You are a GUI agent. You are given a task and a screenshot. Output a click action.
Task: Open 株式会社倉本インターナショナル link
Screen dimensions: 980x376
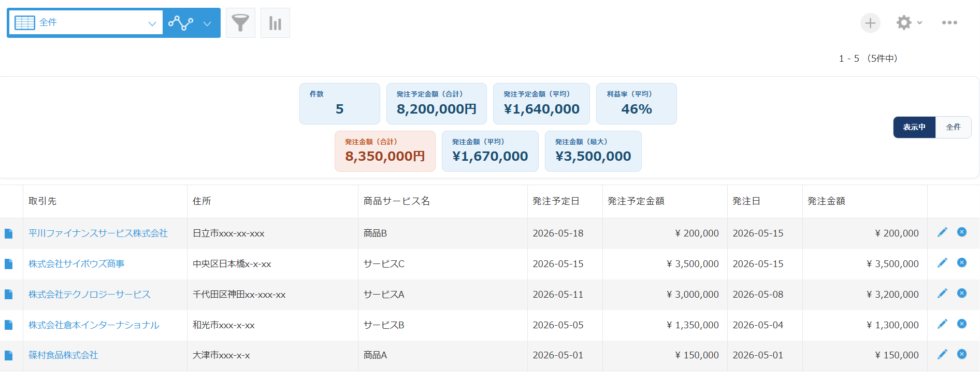[x=94, y=325]
